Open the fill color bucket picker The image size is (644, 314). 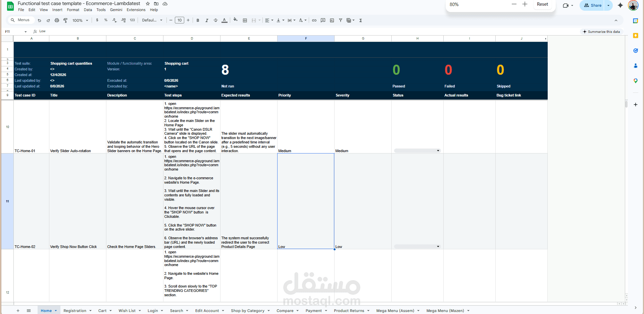point(236,20)
